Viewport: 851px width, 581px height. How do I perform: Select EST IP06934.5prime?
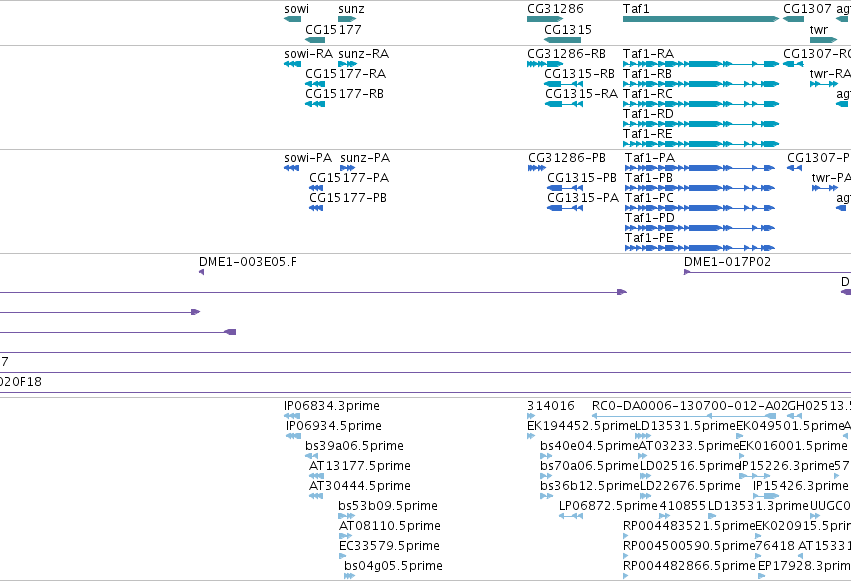[294, 436]
